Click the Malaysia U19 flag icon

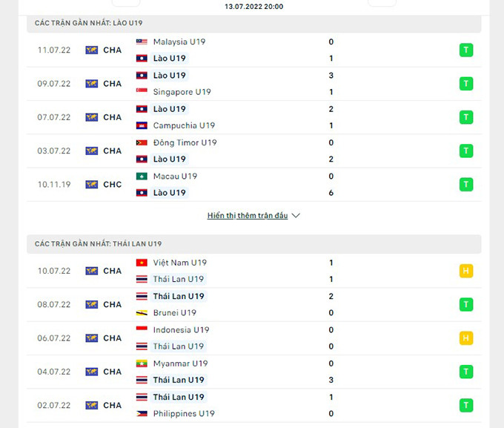pos(142,42)
